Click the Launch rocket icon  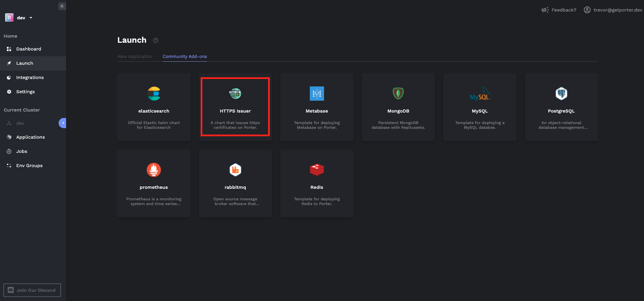9,63
